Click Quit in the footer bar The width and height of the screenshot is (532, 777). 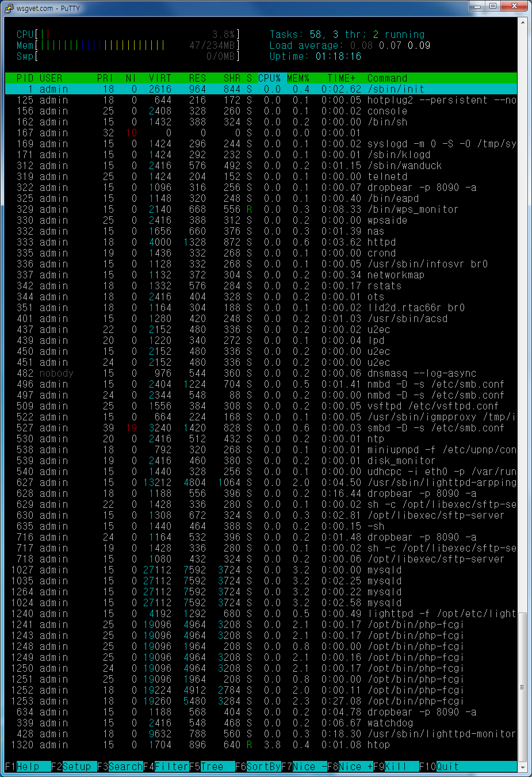(447, 767)
